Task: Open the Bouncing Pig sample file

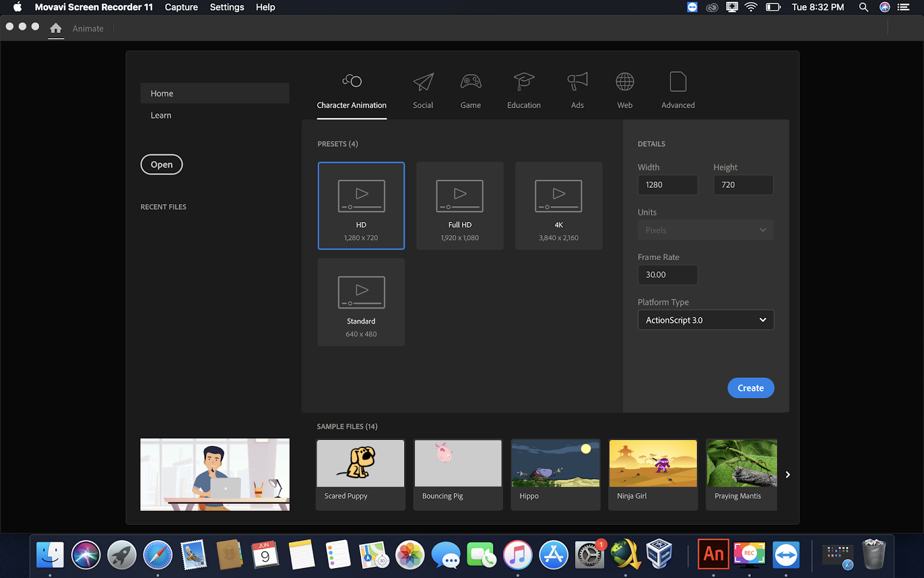Action: (458, 475)
